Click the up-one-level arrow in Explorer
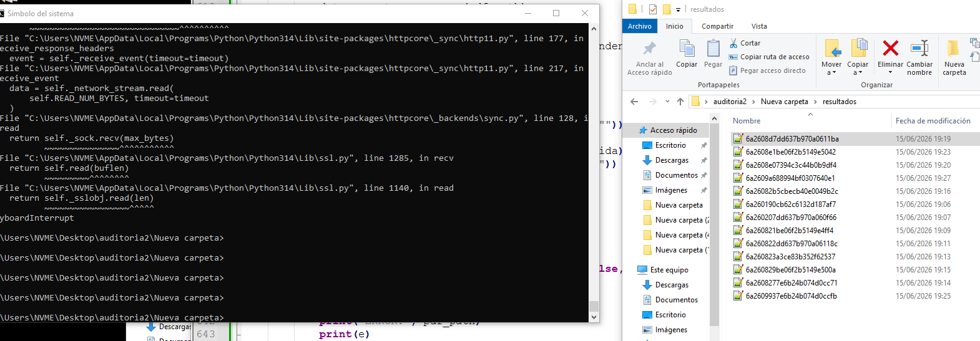The image size is (980, 341). point(680,102)
